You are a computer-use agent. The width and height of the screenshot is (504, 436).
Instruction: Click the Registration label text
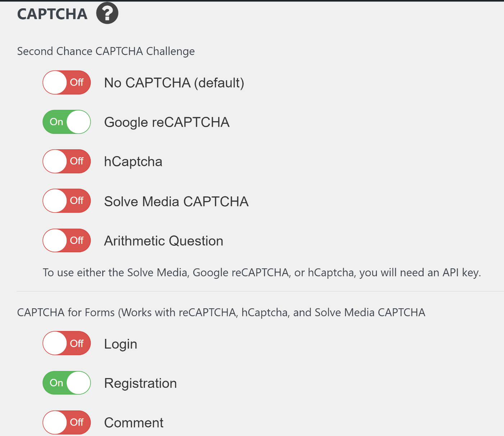coord(140,383)
